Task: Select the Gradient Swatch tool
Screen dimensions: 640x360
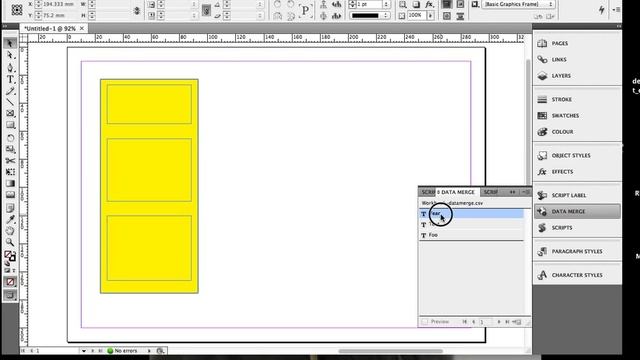Action: pyautogui.click(x=10, y=183)
